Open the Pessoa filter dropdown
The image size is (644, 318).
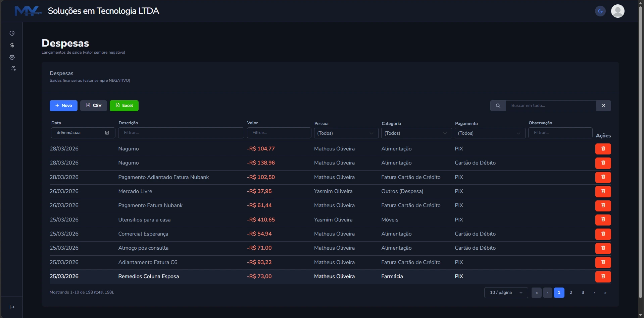[x=346, y=133]
